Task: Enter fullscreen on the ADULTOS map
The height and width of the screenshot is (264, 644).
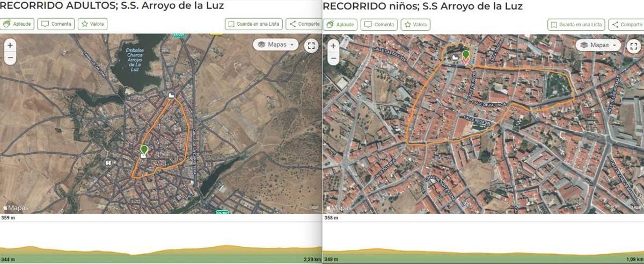Action: point(311,45)
